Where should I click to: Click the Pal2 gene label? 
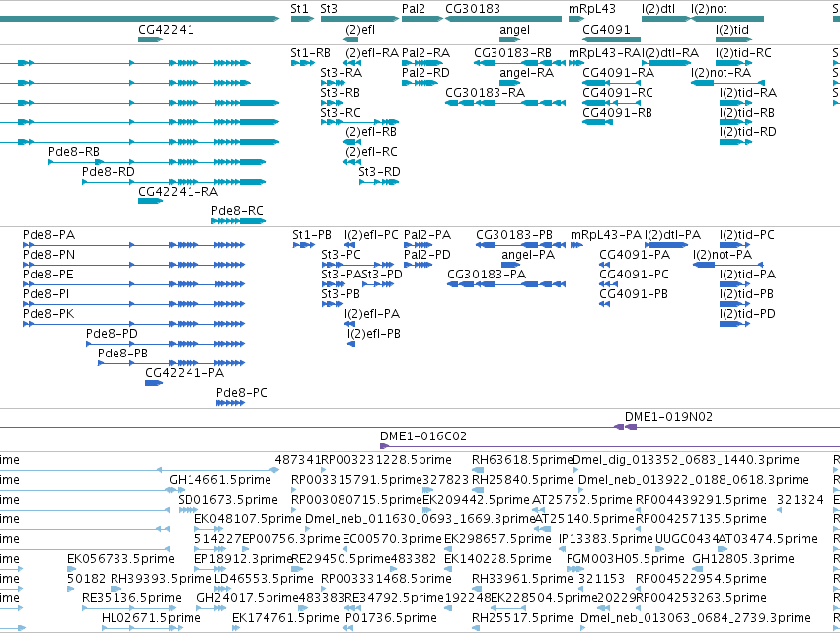click(414, 9)
